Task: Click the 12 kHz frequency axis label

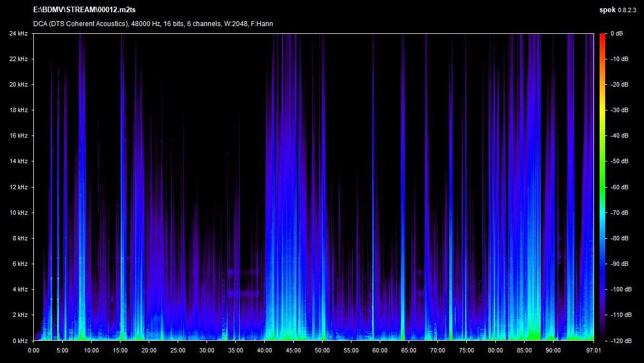Action: point(18,187)
